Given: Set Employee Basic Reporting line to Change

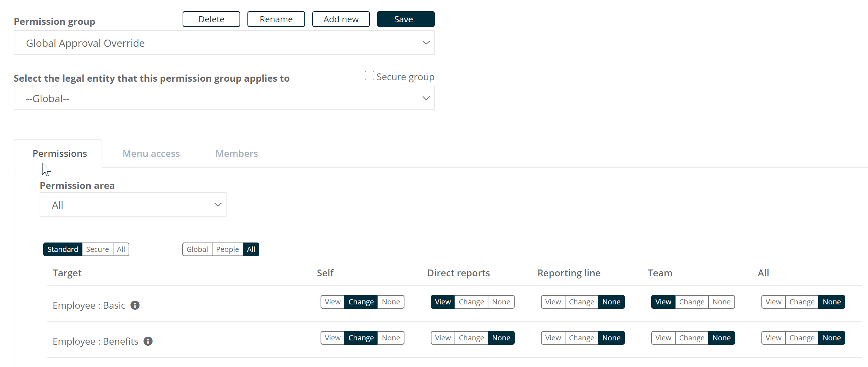Looking at the screenshot, I should [x=581, y=302].
